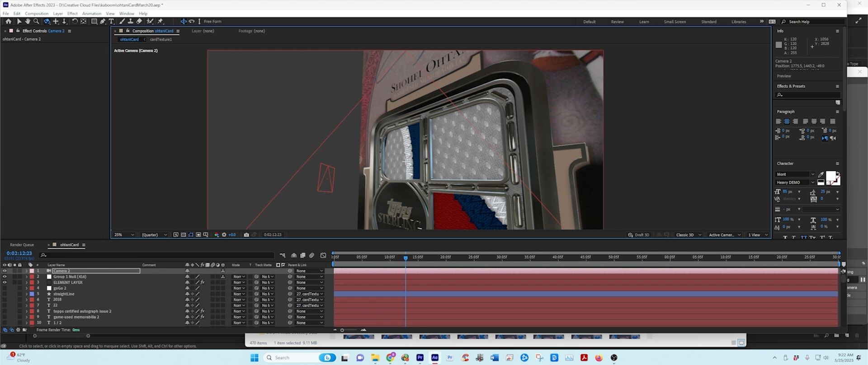Toggle effects fx switch on ELEMENT LAYER
Image resolution: width=868 pixels, height=365 pixels.
tap(203, 282)
